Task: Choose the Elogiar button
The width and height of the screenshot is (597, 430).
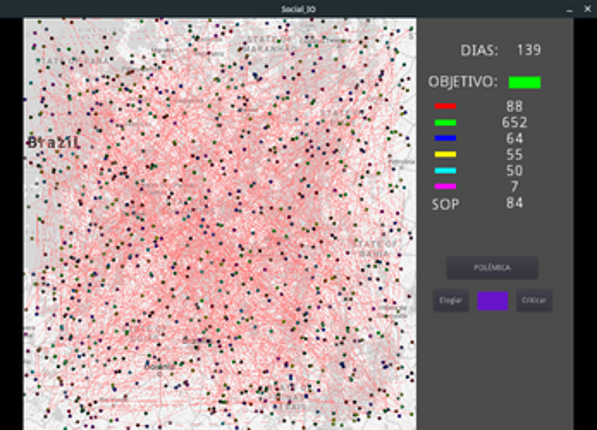Action: pos(451,301)
